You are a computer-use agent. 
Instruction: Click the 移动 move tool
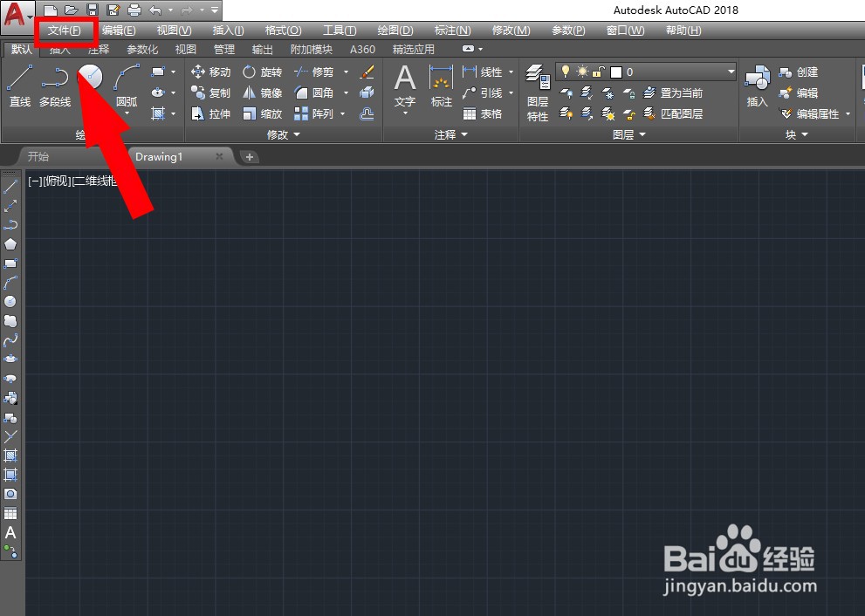pos(210,72)
